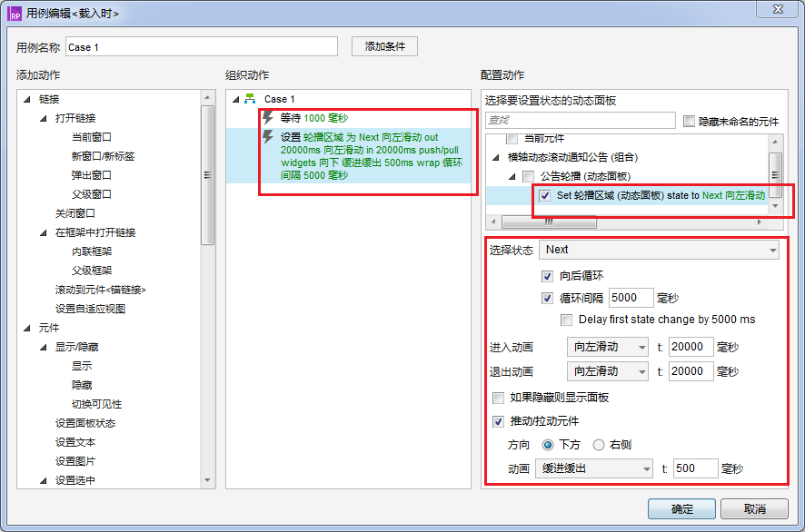Click the push/pull 动画 500 time field
Viewport: 805px width, 532px height.
coord(696,468)
